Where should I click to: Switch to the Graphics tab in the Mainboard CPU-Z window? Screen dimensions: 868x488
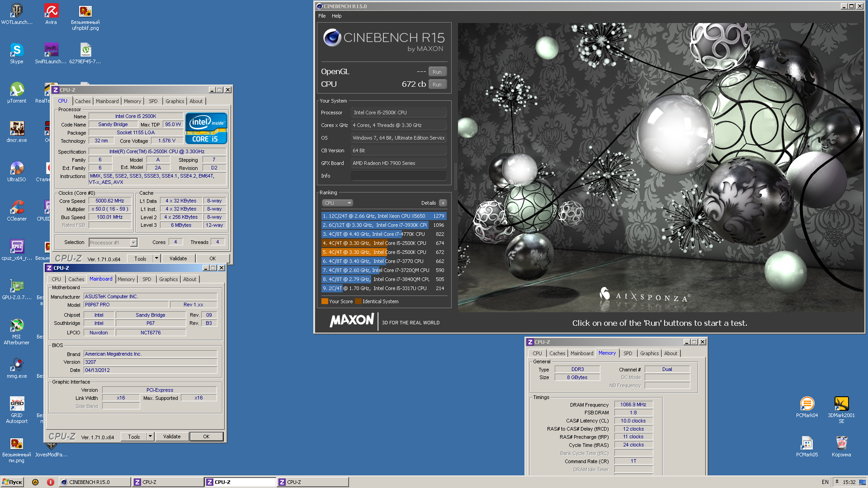point(169,279)
